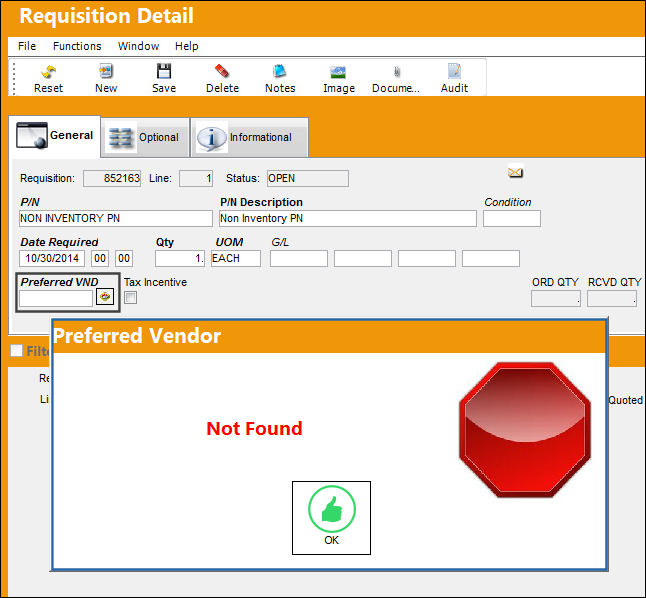Screen dimensions: 646x598
Task: Click the P/N input field
Action: [116, 218]
